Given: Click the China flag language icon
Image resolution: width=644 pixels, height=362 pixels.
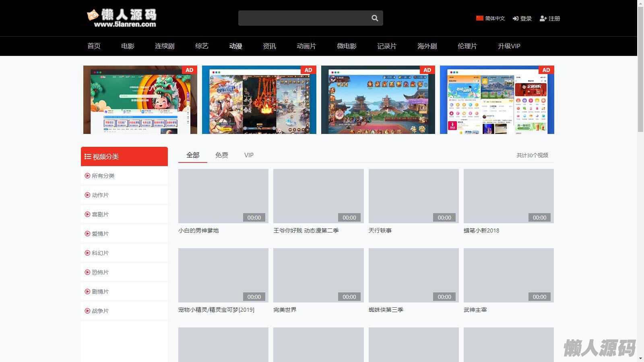Looking at the screenshot, I should click(x=479, y=18).
